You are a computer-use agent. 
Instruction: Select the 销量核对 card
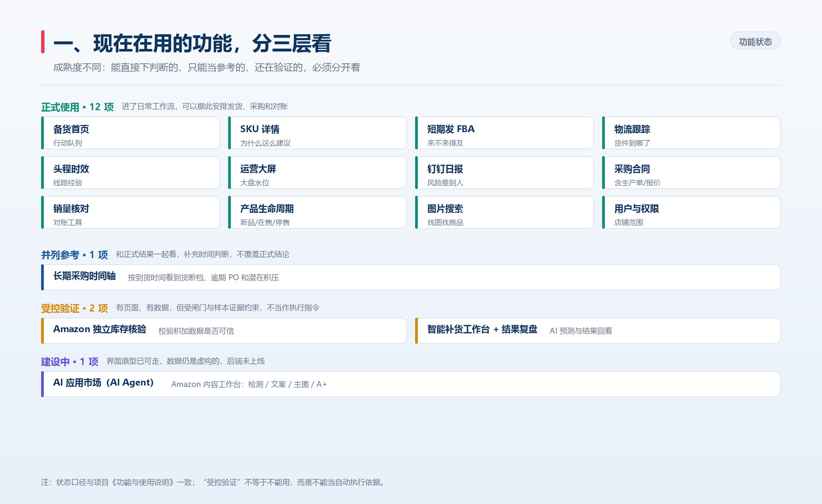[130, 212]
